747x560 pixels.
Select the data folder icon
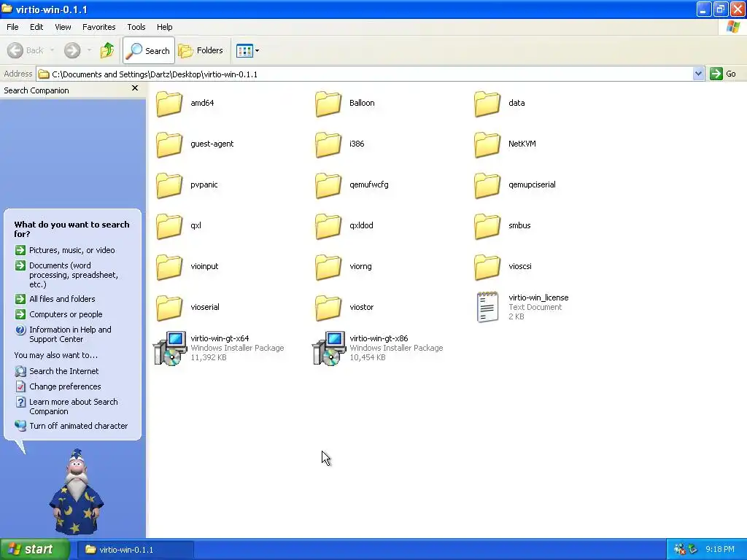pyautogui.click(x=487, y=104)
